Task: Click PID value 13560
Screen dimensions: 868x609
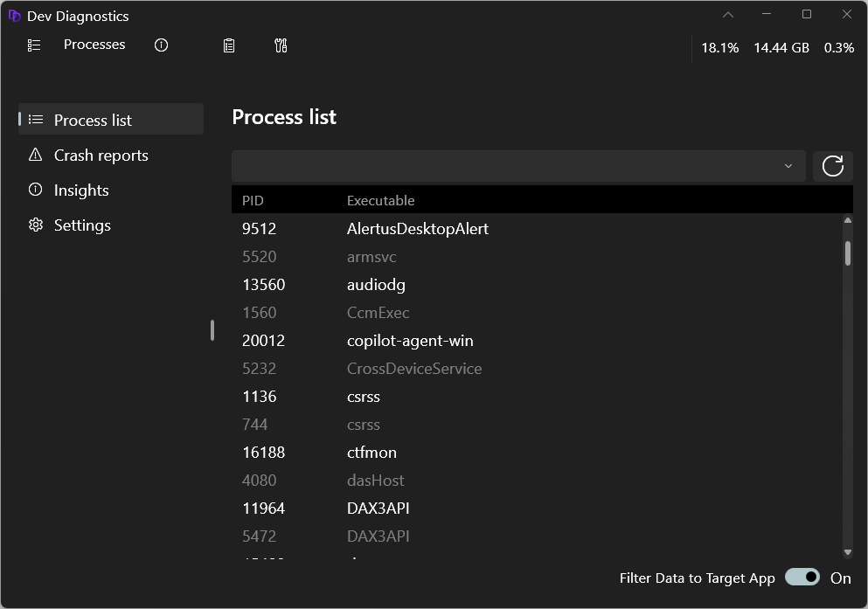Action: [x=263, y=284]
